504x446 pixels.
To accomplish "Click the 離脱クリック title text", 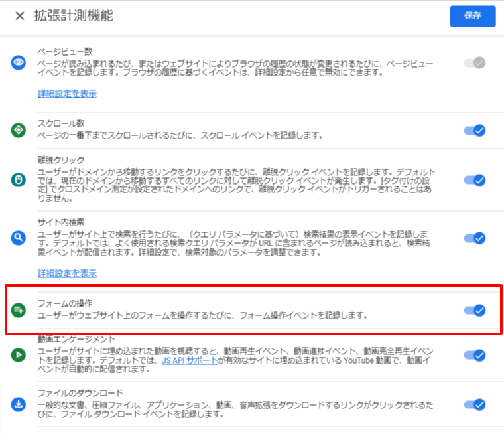I will [x=61, y=159].
